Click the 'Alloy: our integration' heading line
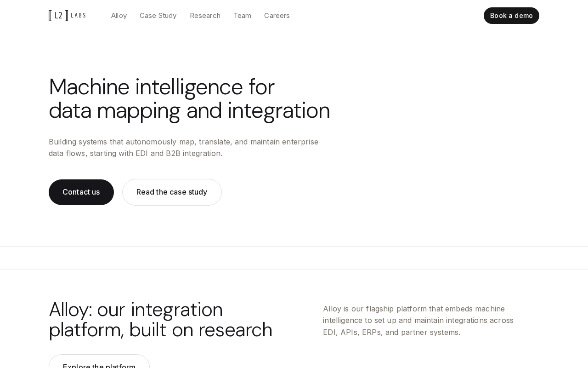This screenshot has width=588, height=368. (136, 310)
